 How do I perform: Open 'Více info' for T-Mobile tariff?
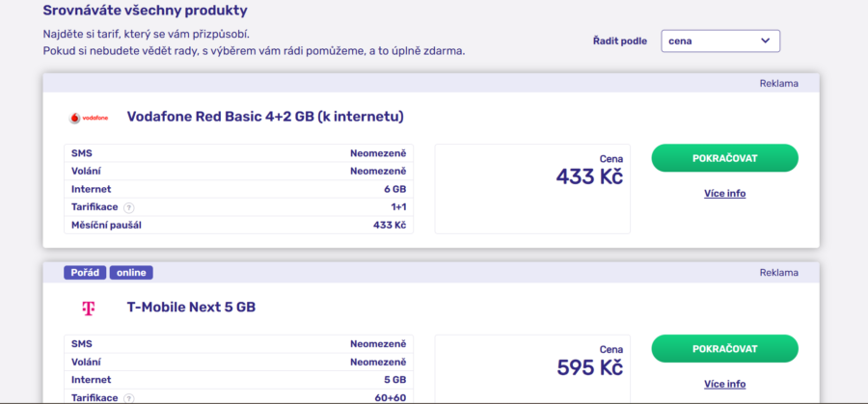pos(724,384)
